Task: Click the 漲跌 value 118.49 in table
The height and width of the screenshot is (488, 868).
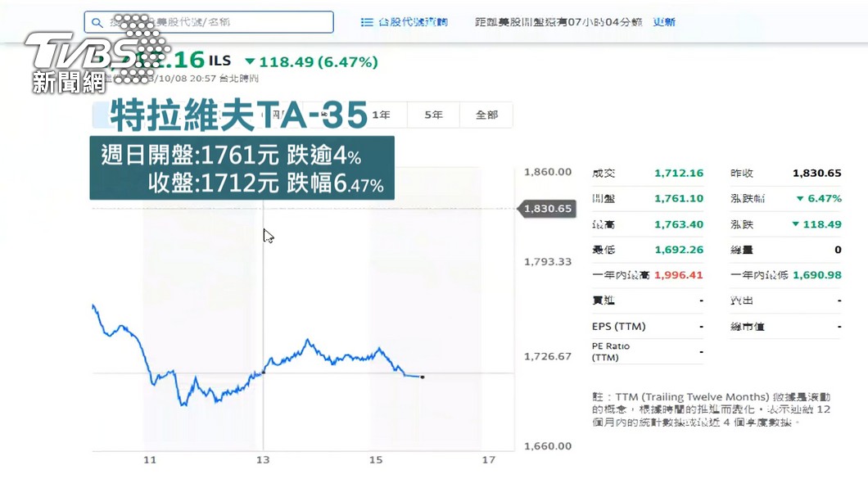Action: coord(817,224)
